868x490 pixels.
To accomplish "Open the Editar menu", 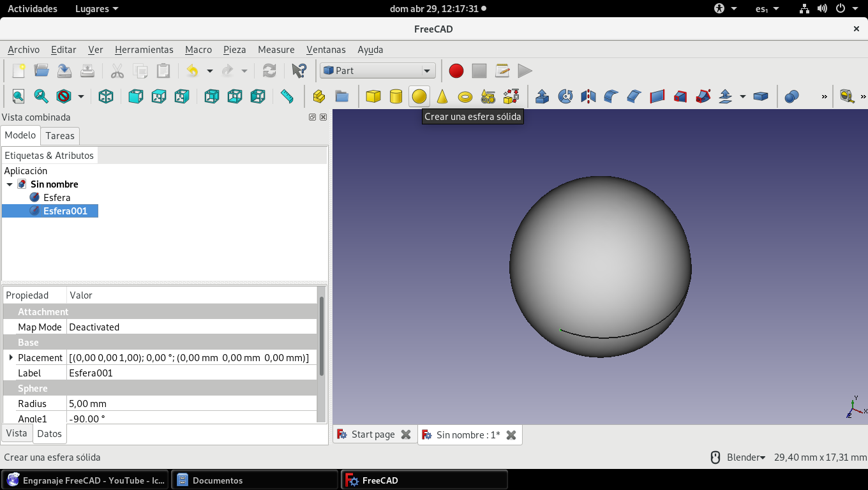I will (64, 50).
